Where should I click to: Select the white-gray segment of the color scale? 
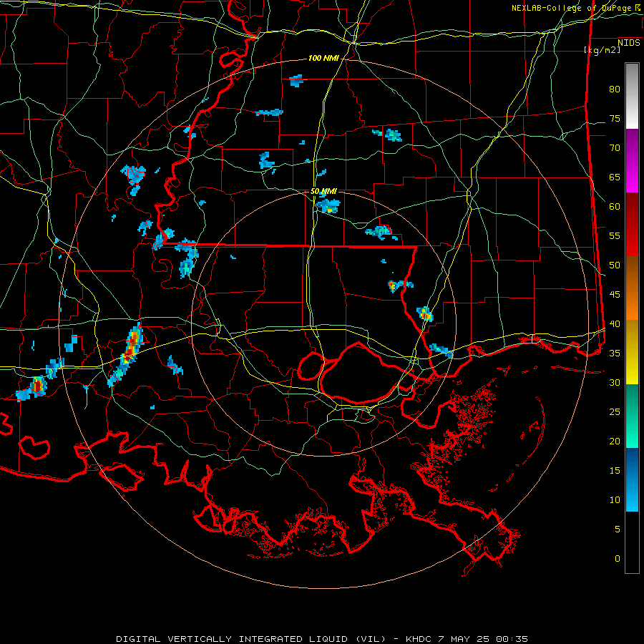click(x=632, y=96)
